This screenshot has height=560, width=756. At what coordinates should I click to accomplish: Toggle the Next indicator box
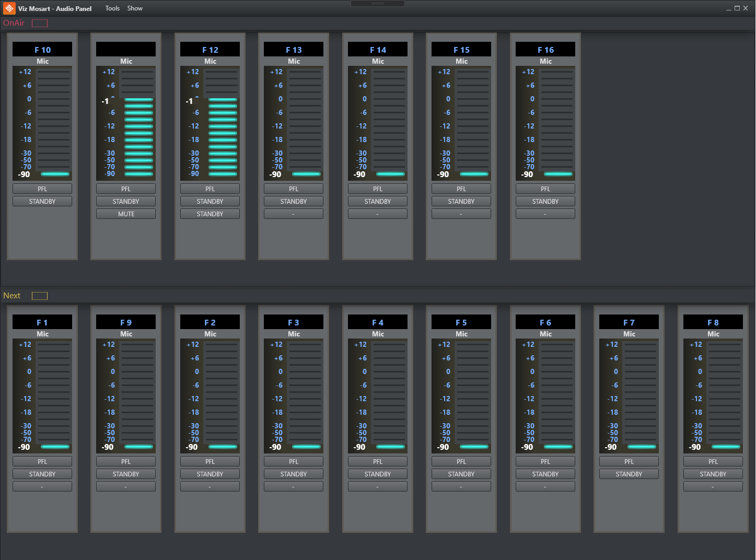(x=40, y=296)
